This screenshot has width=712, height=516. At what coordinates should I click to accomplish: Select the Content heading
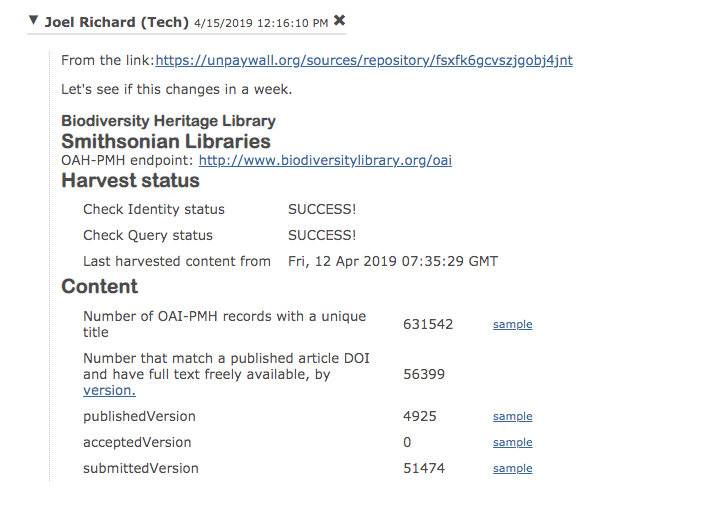tap(99, 287)
